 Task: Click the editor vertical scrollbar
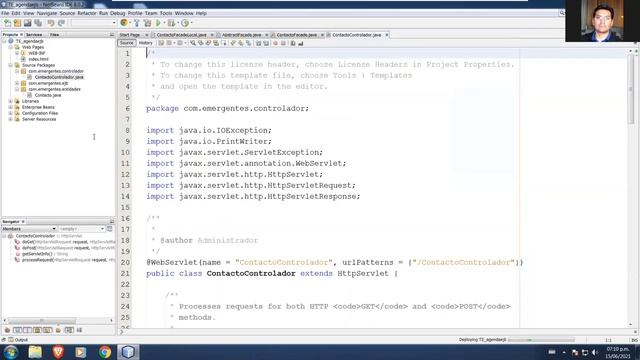tap(631, 90)
